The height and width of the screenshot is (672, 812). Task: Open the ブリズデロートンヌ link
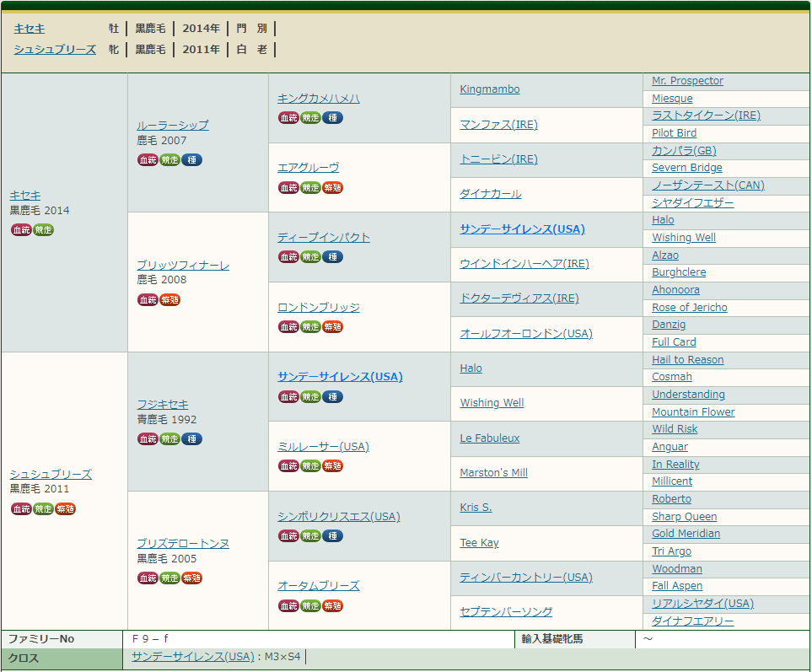pos(183,544)
